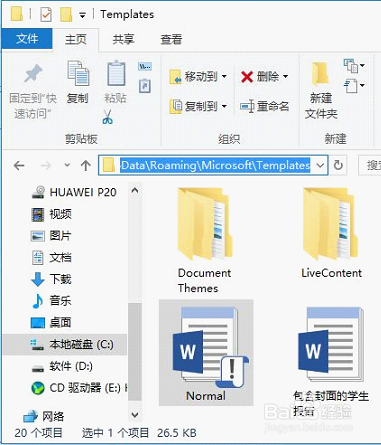
Task: Open Documents (文档) in the navigation pane
Action: coord(51,257)
